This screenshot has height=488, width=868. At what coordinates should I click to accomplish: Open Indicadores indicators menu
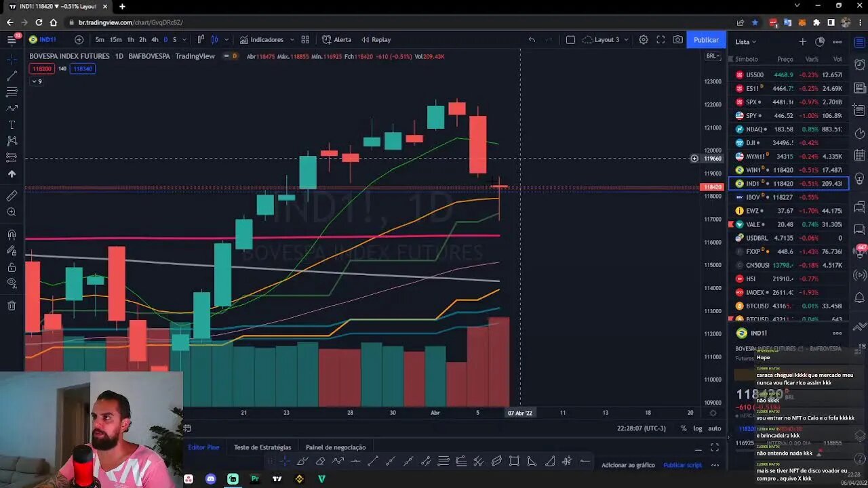click(x=262, y=39)
